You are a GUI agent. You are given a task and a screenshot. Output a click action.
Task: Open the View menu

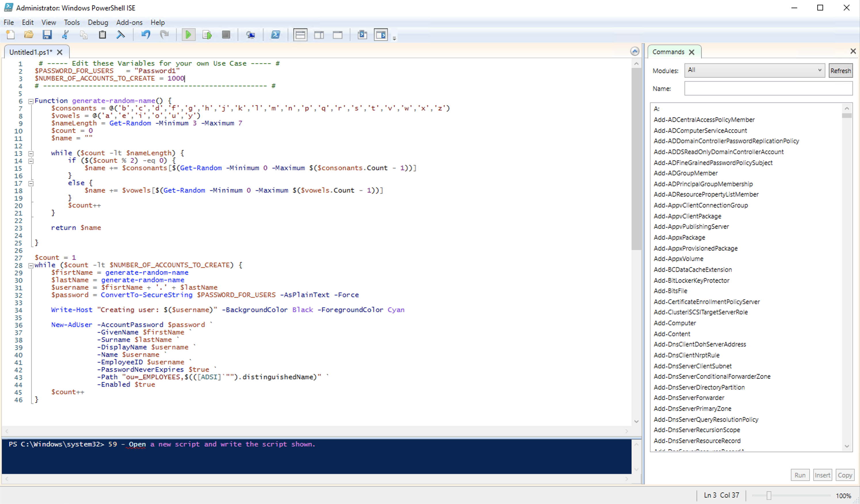pyautogui.click(x=49, y=22)
